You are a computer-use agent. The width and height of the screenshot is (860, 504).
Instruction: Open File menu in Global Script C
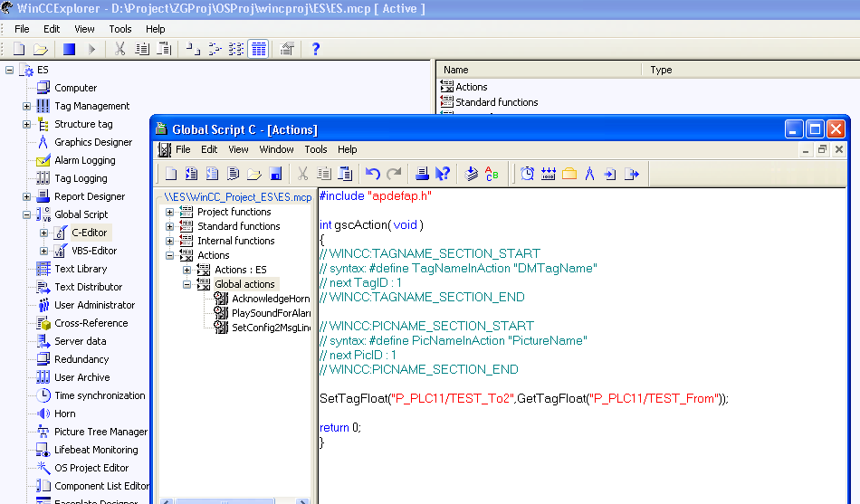pyautogui.click(x=183, y=149)
